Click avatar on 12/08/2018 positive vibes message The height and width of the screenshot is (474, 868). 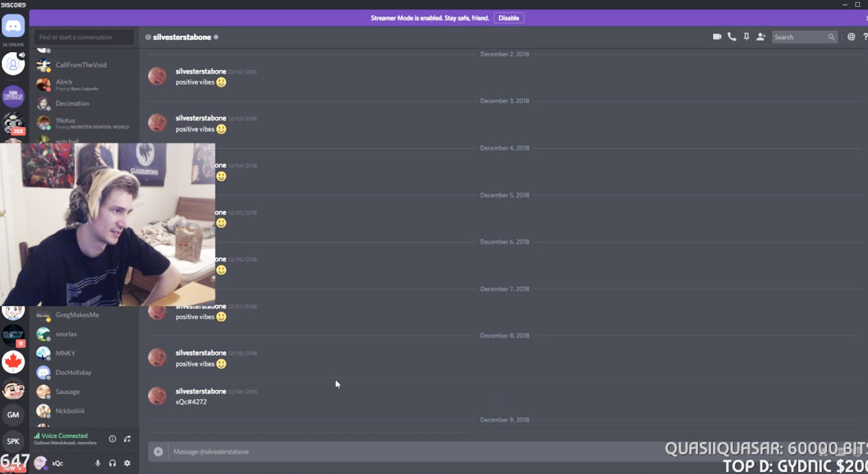(x=157, y=357)
